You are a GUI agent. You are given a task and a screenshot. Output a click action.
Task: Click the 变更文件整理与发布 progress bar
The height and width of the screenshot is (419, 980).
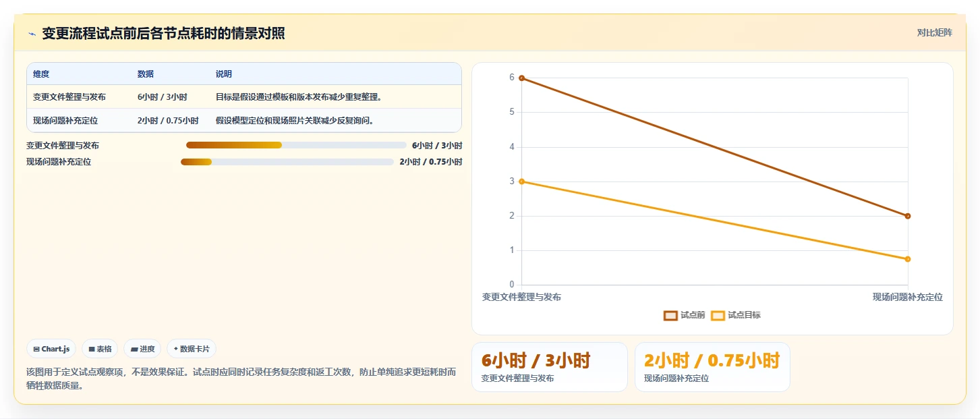point(296,145)
